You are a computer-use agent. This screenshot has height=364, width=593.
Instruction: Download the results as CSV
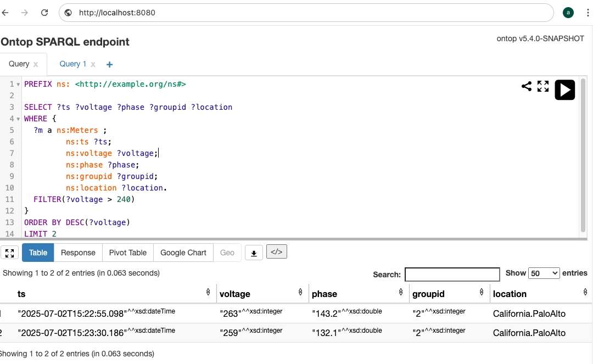[x=254, y=253]
